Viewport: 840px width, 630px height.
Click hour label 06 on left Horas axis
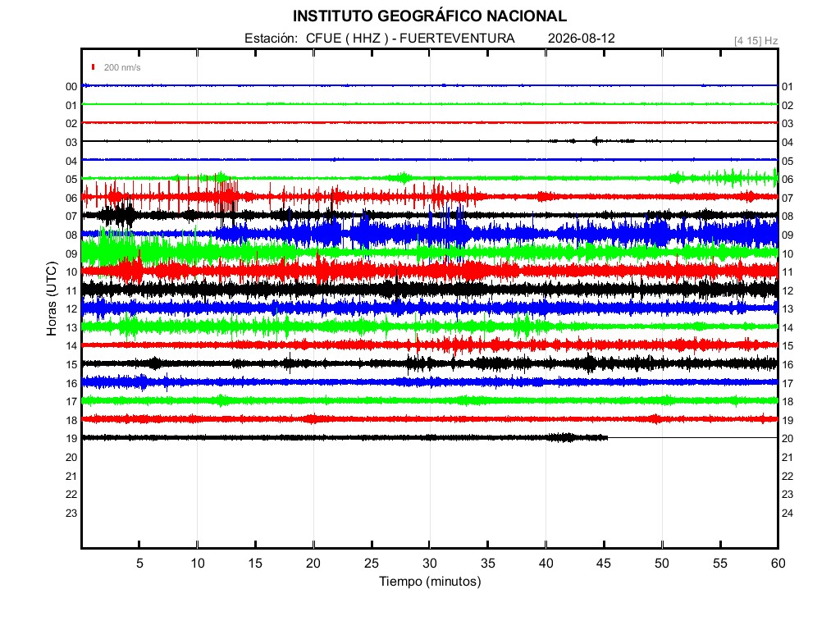pyautogui.click(x=71, y=199)
